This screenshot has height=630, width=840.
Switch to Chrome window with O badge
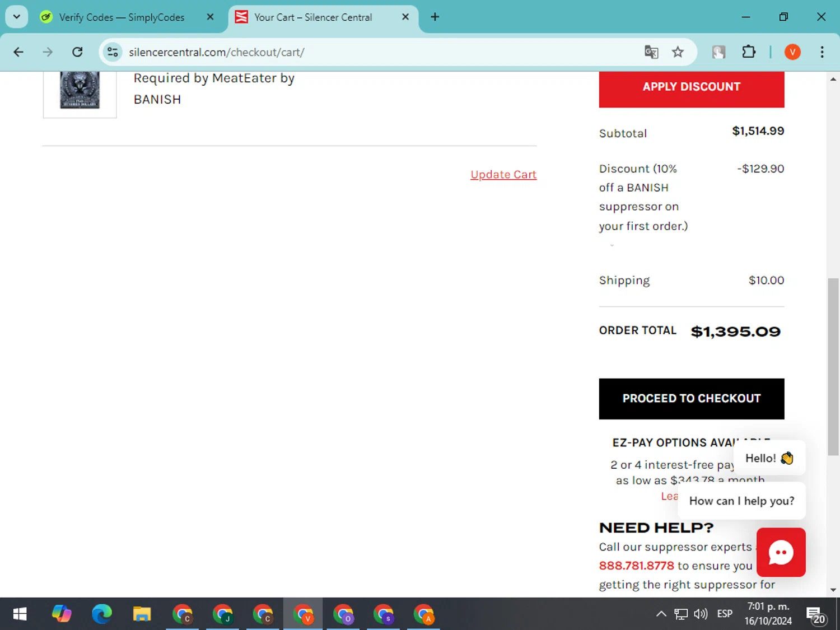[x=343, y=614]
